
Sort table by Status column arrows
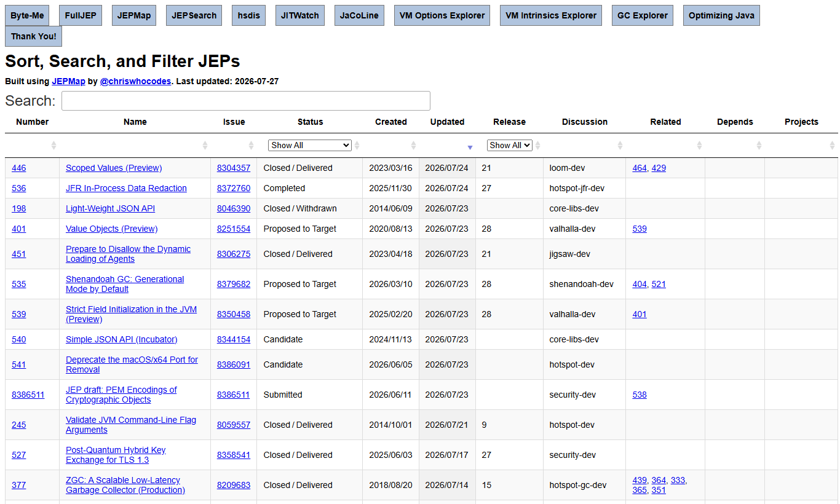pyautogui.click(x=357, y=146)
